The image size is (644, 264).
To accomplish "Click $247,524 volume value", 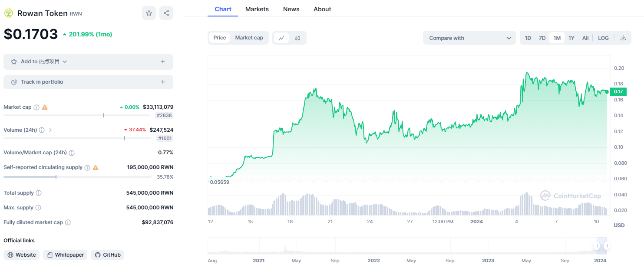I will point(162,130).
